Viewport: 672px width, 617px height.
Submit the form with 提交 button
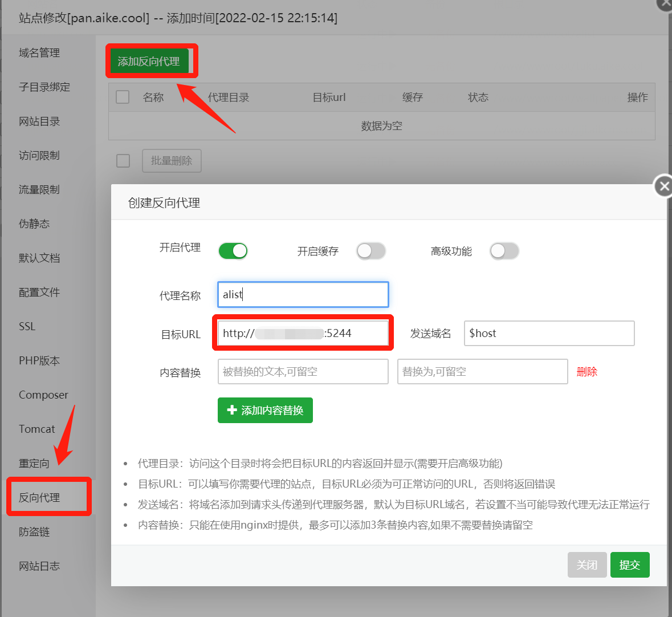pos(629,565)
